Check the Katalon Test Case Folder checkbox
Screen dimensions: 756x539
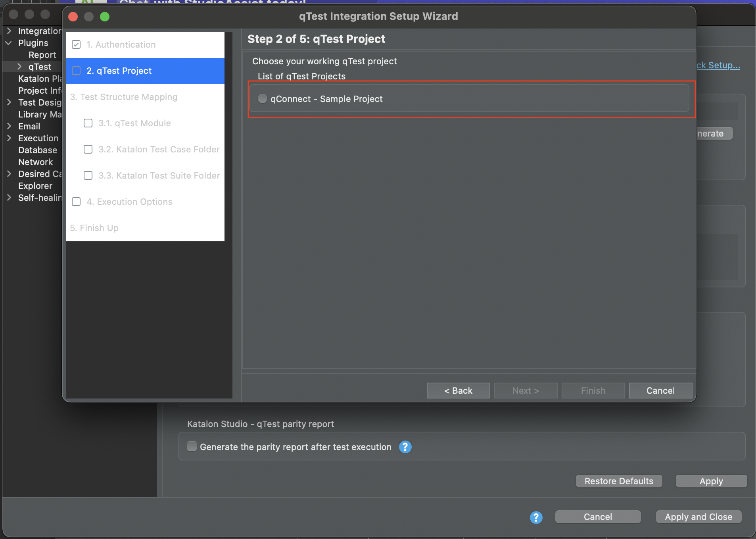[88, 149]
